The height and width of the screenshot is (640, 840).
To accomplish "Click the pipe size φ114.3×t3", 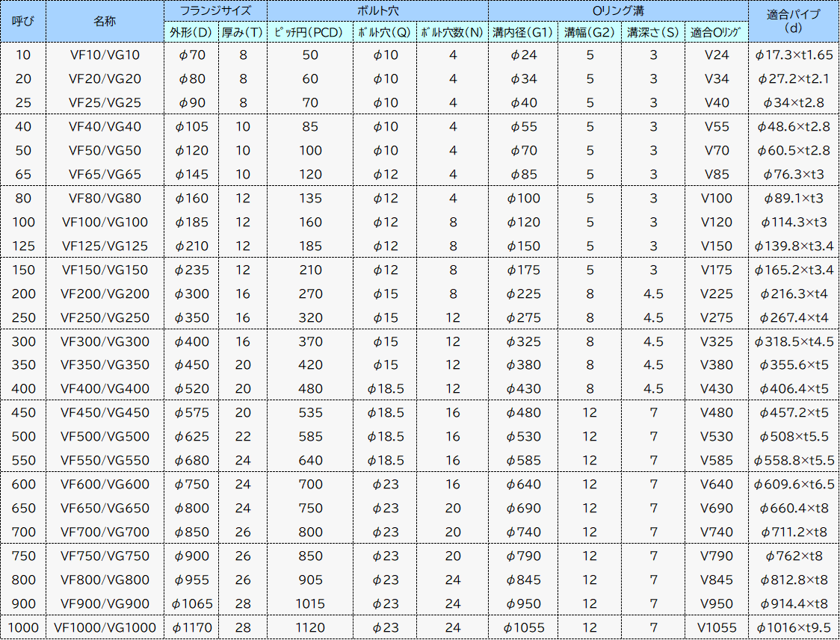I will point(794,222).
